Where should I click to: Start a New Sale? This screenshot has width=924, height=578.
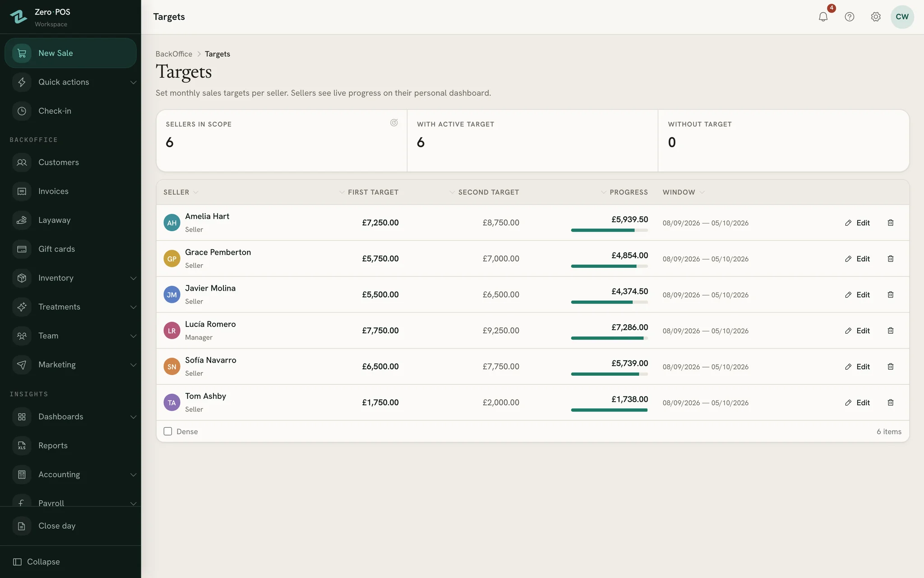tap(70, 53)
